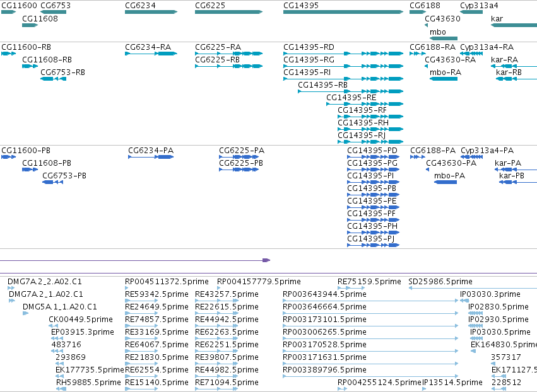Select transcript CG6225-RB label
This screenshot has height=392, width=537.
(x=218, y=60)
